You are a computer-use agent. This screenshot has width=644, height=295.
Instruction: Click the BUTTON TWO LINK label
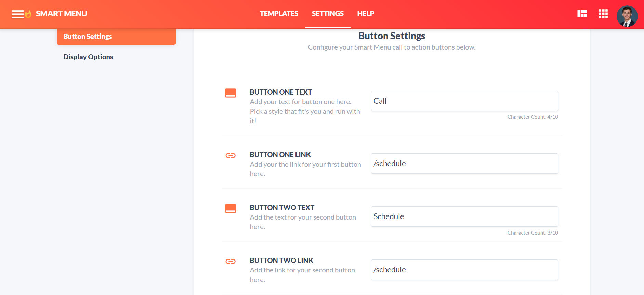point(281,261)
